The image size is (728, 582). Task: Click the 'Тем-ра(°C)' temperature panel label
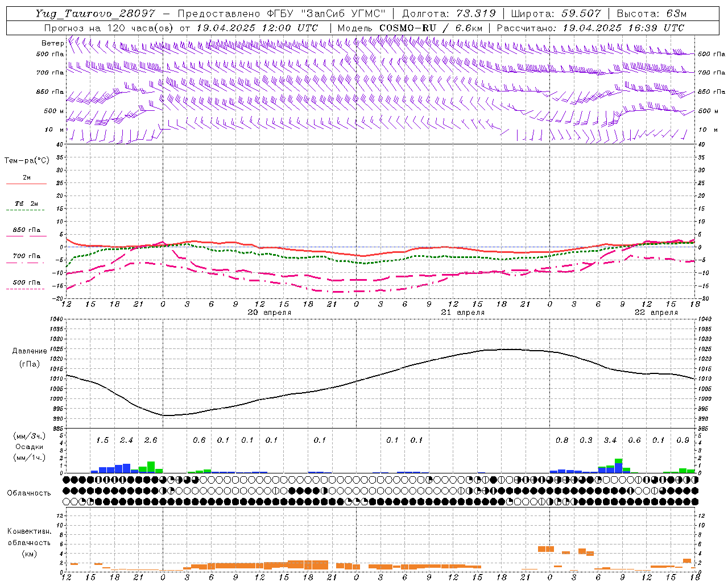27,161
